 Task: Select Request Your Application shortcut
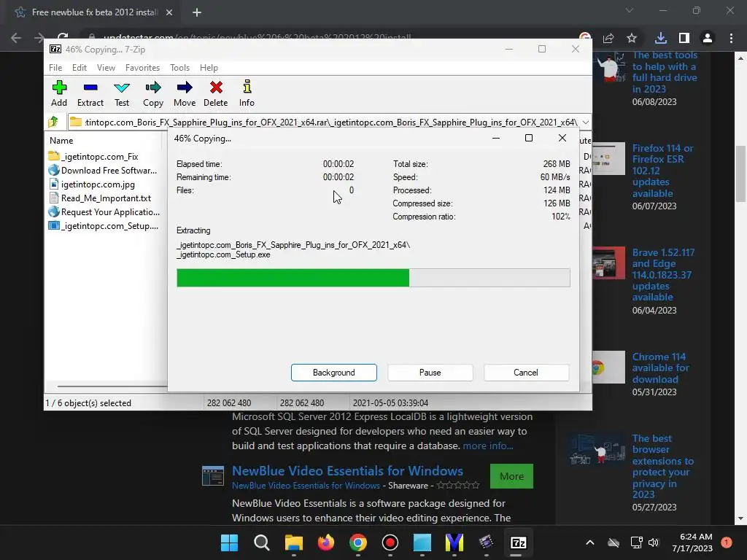[x=104, y=211]
